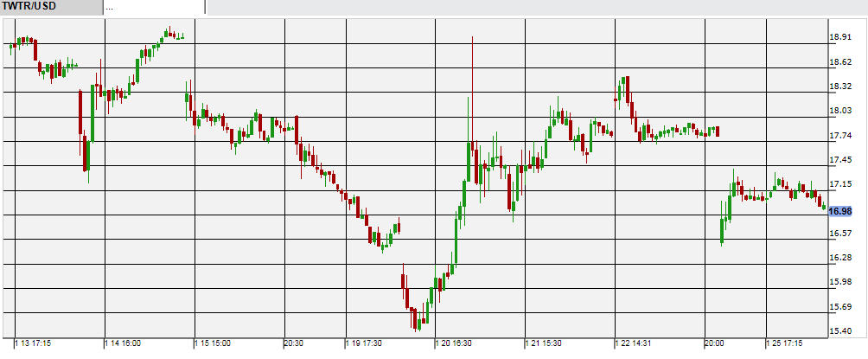Click the 1 21 15:30 time marker

[546, 343]
